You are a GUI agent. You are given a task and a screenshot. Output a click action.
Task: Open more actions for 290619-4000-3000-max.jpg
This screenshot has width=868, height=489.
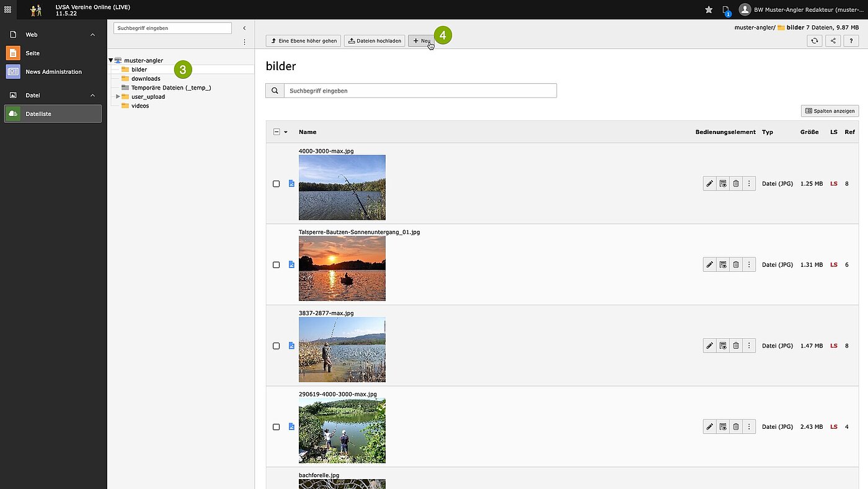749,427
